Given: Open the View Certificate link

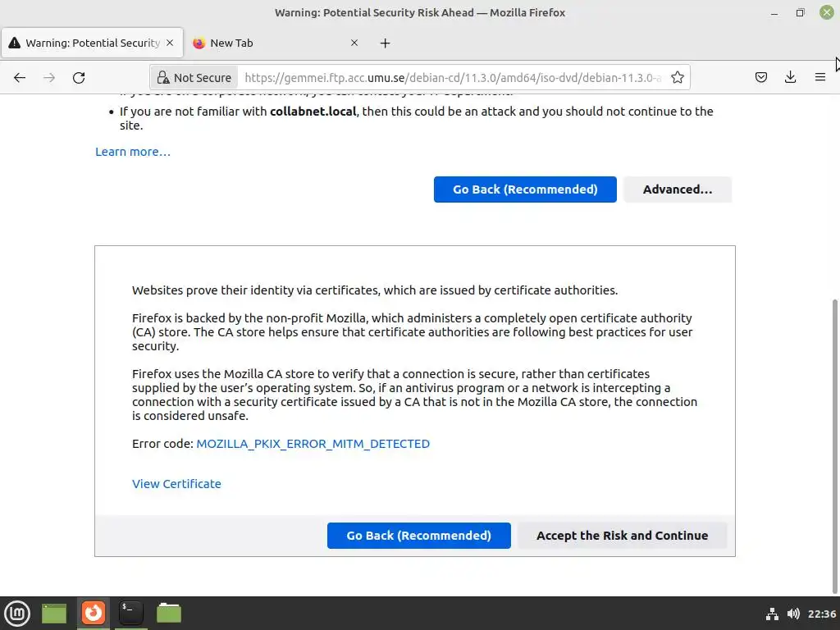Looking at the screenshot, I should click(176, 484).
